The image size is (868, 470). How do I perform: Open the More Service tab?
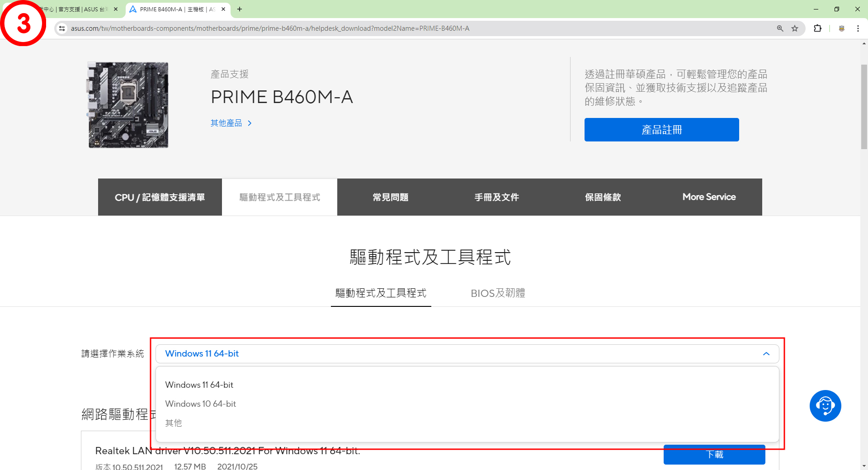click(709, 197)
